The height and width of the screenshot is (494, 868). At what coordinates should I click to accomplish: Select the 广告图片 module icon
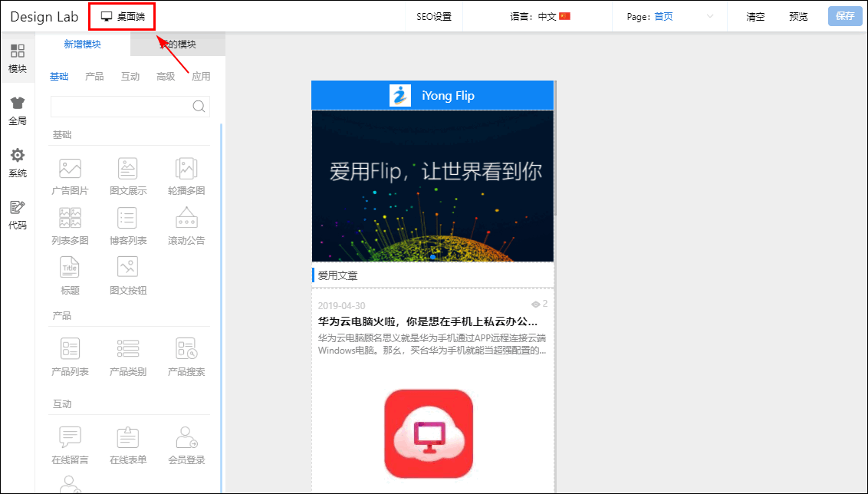point(71,169)
